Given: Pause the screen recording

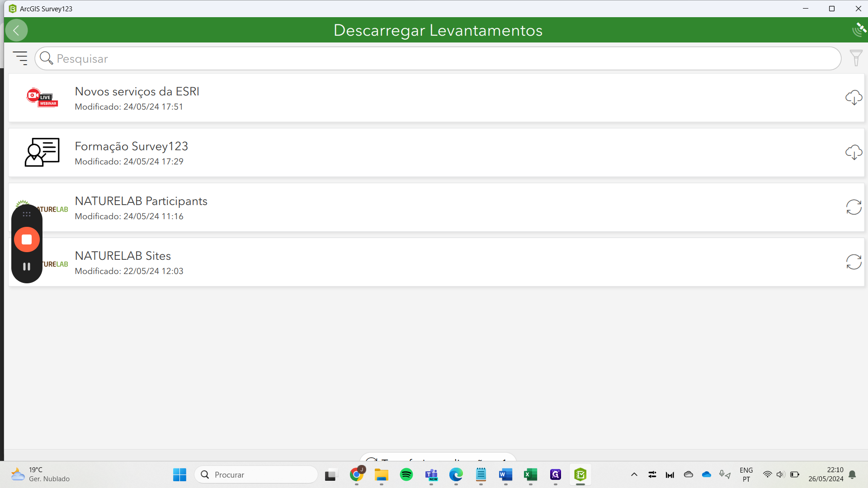Looking at the screenshot, I should [27, 267].
